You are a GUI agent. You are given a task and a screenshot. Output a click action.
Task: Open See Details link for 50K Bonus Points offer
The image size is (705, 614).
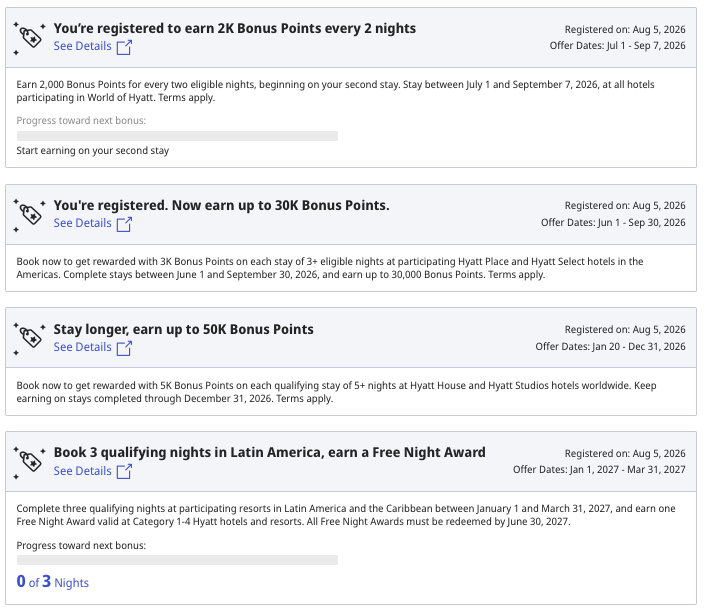(x=82, y=347)
